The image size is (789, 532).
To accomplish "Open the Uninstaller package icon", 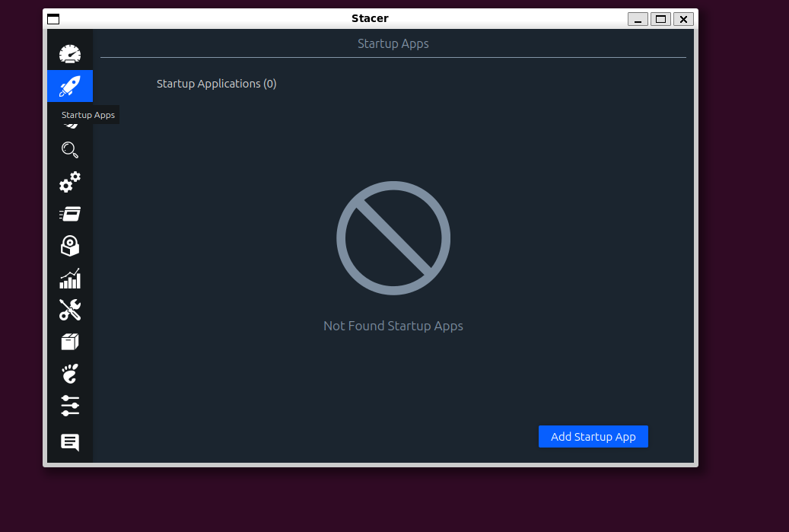I will pos(69,246).
